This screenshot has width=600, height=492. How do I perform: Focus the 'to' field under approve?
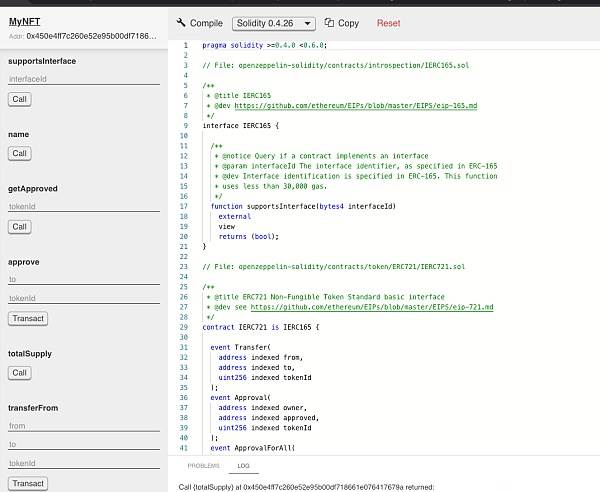(x=84, y=279)
